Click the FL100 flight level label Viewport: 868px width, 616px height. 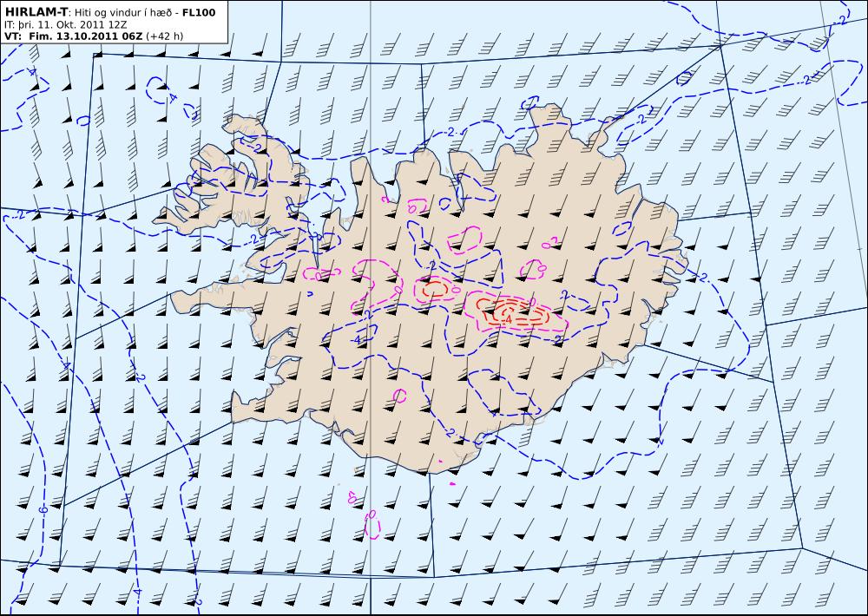pyautogui.click(x=199, y=12)
